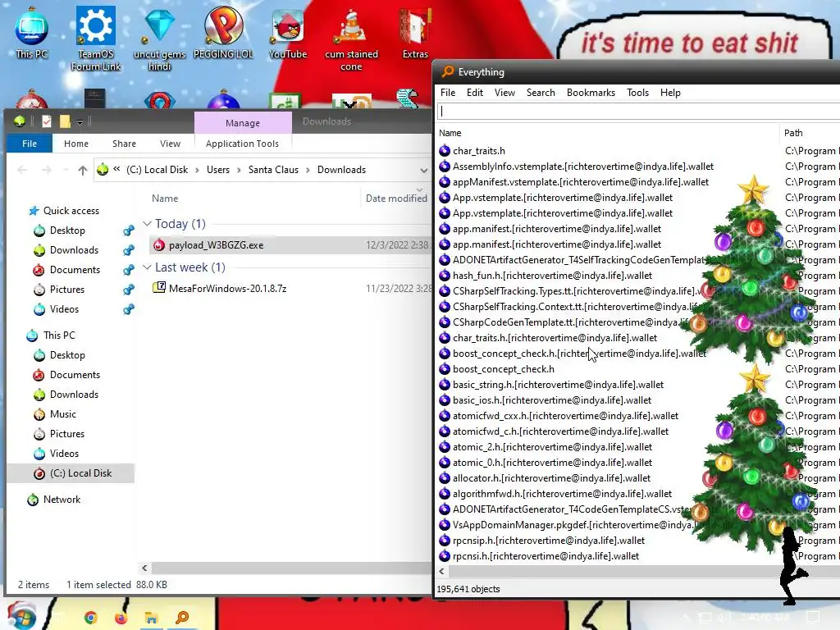Collapse the Last week (1) group
Viewport: 840px width, 630px height.
pos(147,267)
